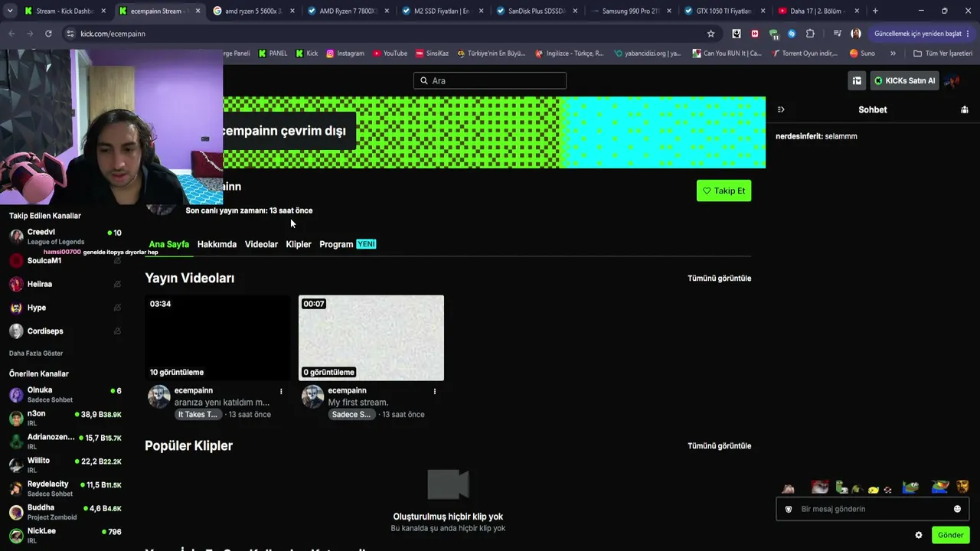Switch to the Hakkımda tab

pos(217,244)
